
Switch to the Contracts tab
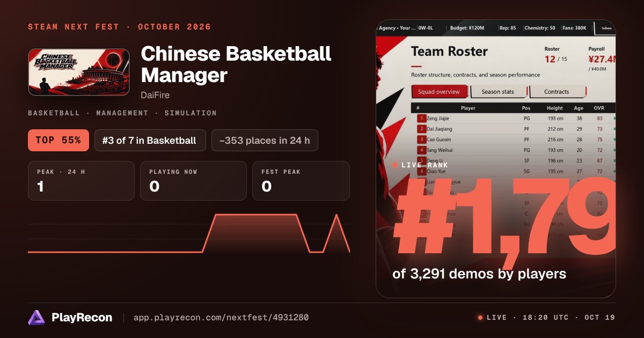(x=557, y=92)
